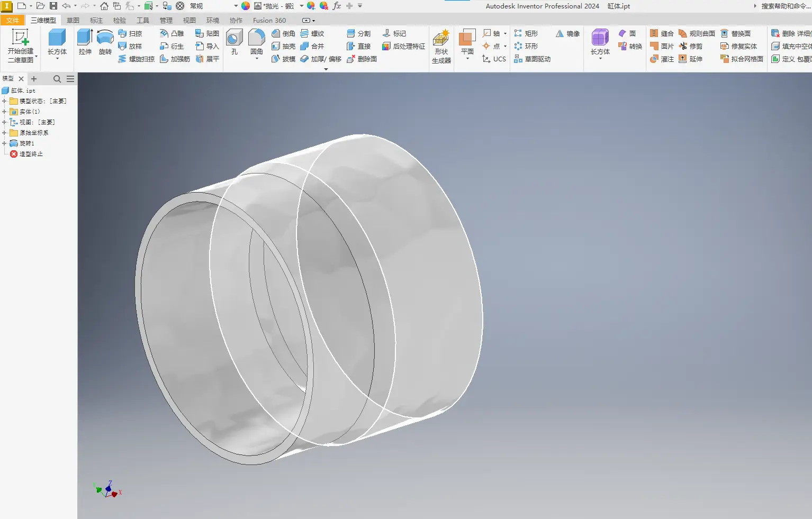
Task: Select the Hole (孔) tool
Action: [234, 42]
